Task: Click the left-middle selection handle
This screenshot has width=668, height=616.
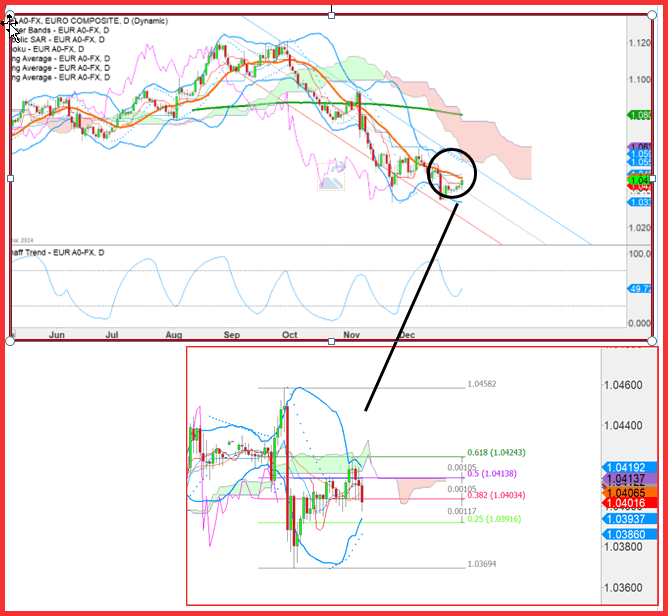Action: (11, 178)
